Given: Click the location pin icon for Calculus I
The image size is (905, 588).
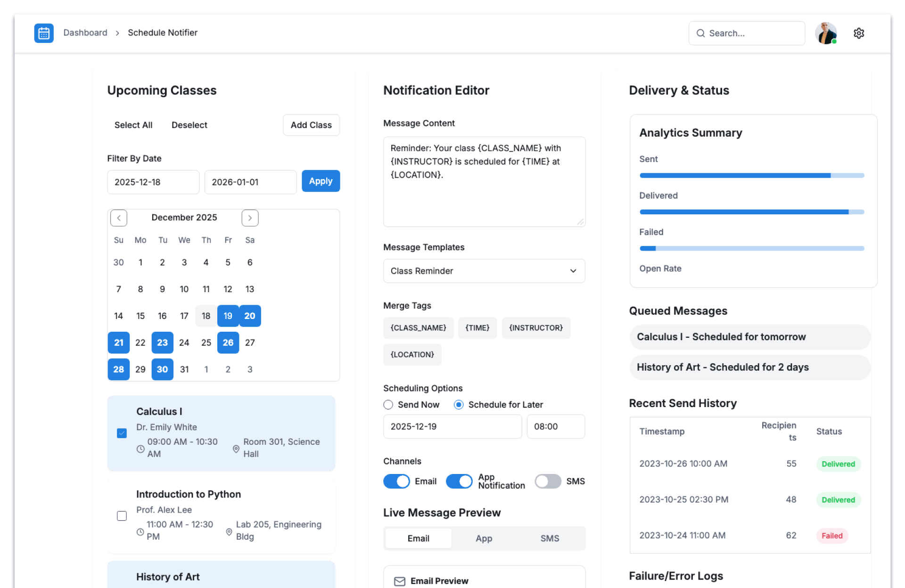Looking at the screenshot, I should pyautogui.click(x=236, y=449).
